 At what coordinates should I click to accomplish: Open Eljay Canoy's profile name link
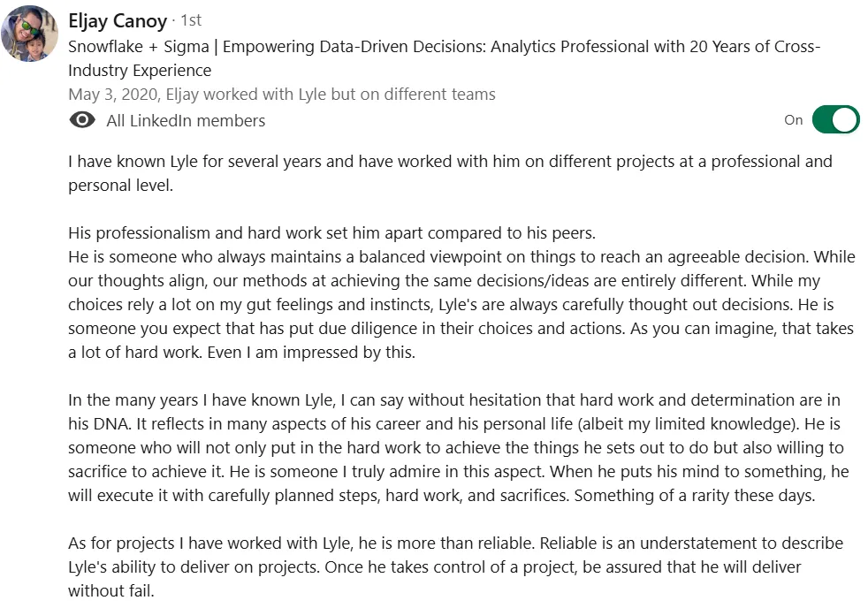point(117,19)
